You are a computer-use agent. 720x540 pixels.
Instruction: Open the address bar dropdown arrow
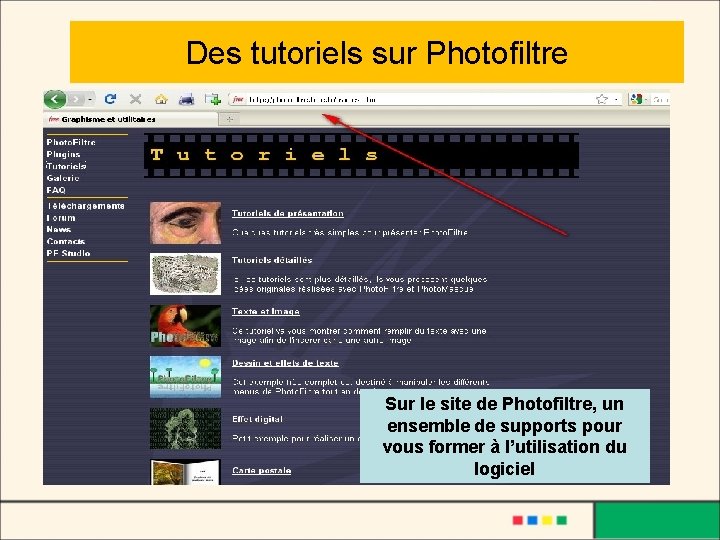pos(616,99)
